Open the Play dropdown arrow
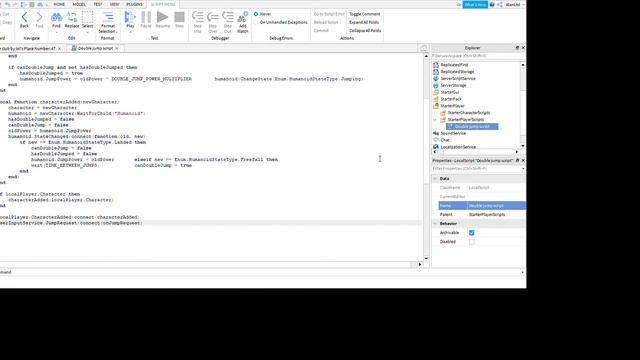640x360 pixels. pyautogui.click(x=130, y=32)
